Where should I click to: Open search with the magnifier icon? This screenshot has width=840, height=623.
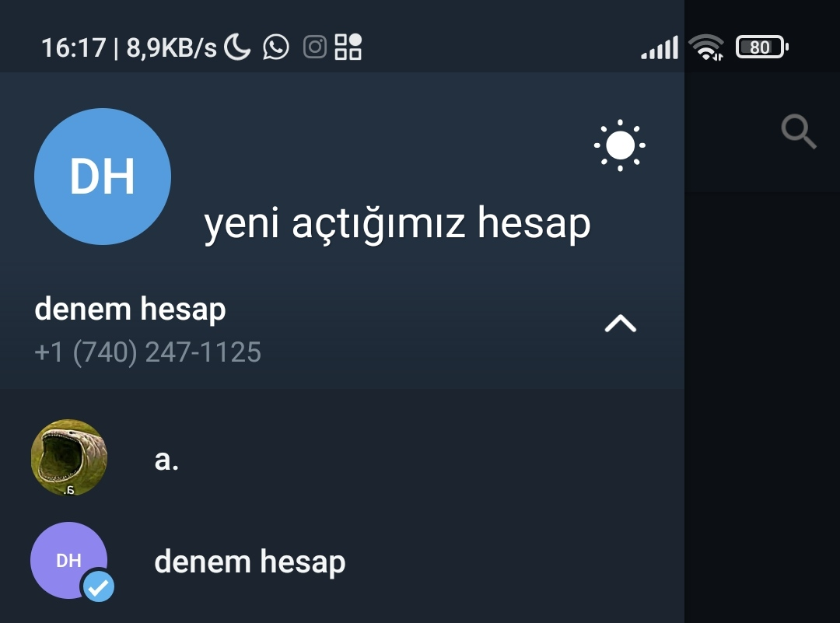(798, 131)
